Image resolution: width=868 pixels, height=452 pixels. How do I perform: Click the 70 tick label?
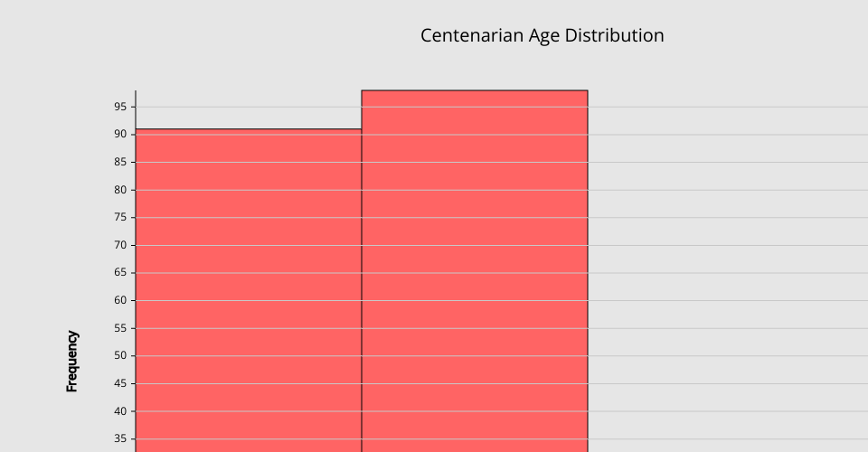(x=119, y=245)
